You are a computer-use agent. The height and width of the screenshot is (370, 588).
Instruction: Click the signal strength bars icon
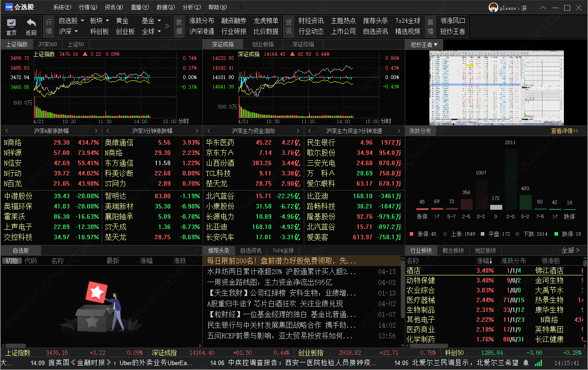point(539,363)
